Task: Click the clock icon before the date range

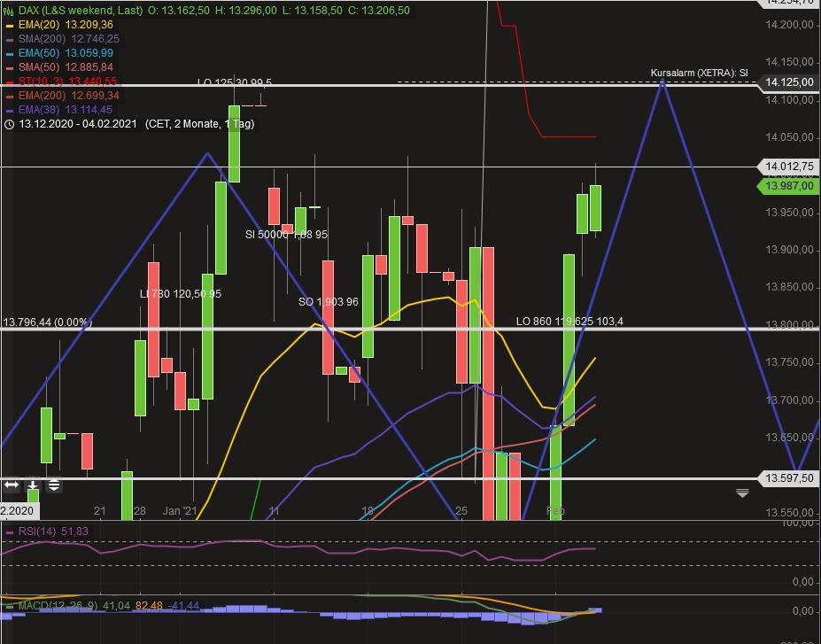Action: pyautogui.click(x=10, y=125)
